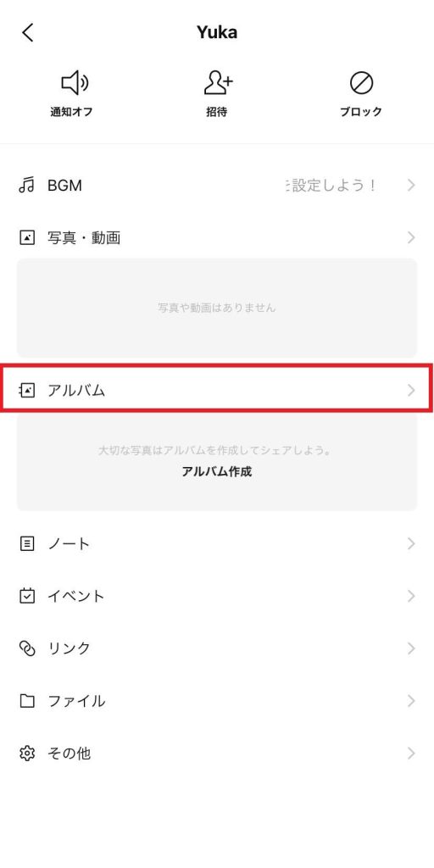The height and width of the screenshot is (868, 434).
Task: Tap the イベント calendar icon
Action: (26, 596)
